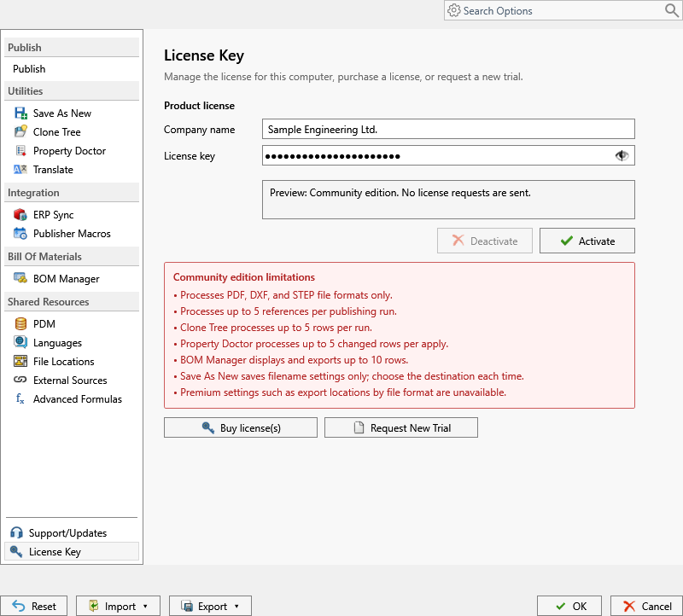Screen dimensions: 683x616
Task: Click the Utilities section header
Action: pyautogui.click(x=72, y=91)
